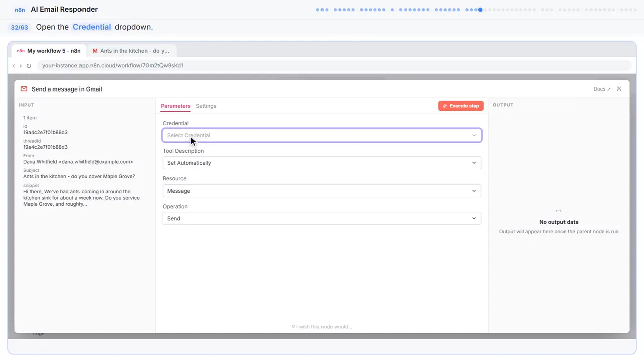
Task: Close the Gmail node panel
Action: point(619,89)
